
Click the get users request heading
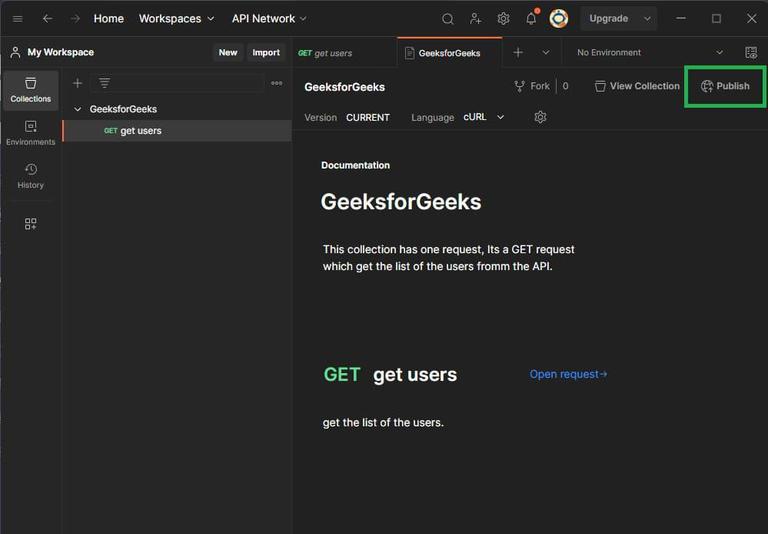(x=415, y=375)
